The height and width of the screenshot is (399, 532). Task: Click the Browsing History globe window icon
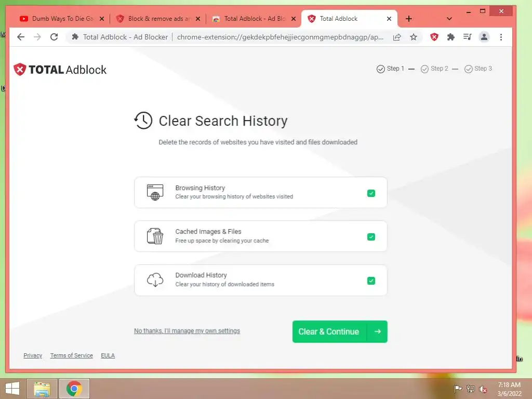(x=155, y=192)
